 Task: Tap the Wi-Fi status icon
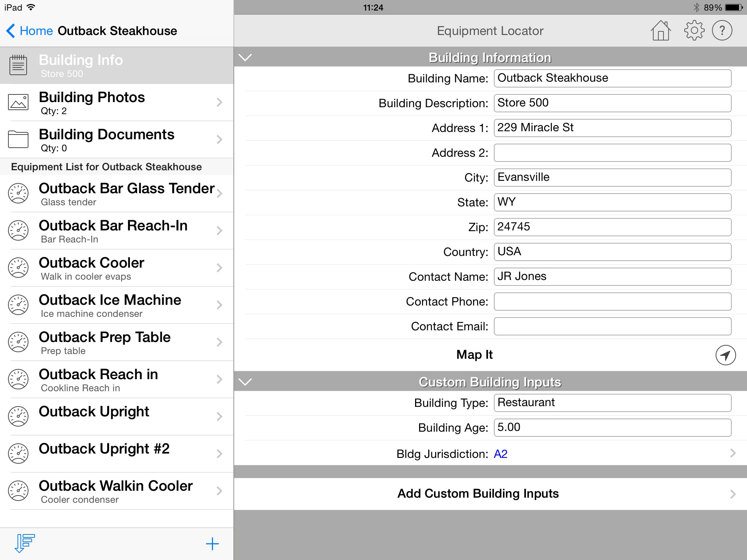point(31,7)
